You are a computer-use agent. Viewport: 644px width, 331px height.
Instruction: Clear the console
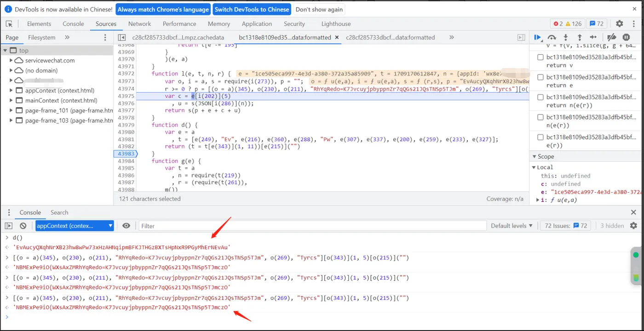pyautogui.click(x=23, y=226)
